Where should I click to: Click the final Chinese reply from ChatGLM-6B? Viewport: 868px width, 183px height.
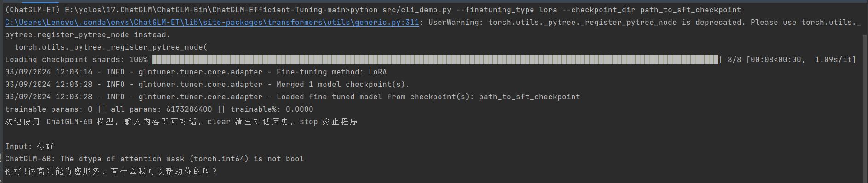[x=111, y=171]
